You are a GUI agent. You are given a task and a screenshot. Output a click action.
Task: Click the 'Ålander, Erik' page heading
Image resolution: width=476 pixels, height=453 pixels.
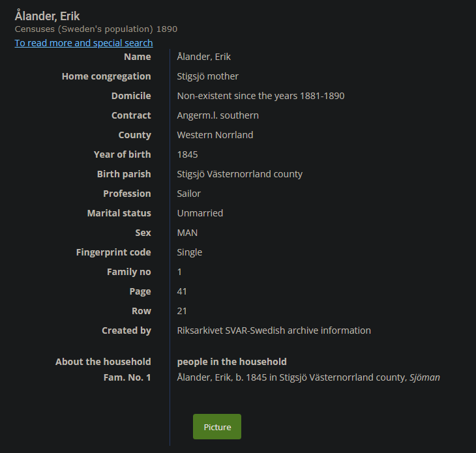point(48,16)
